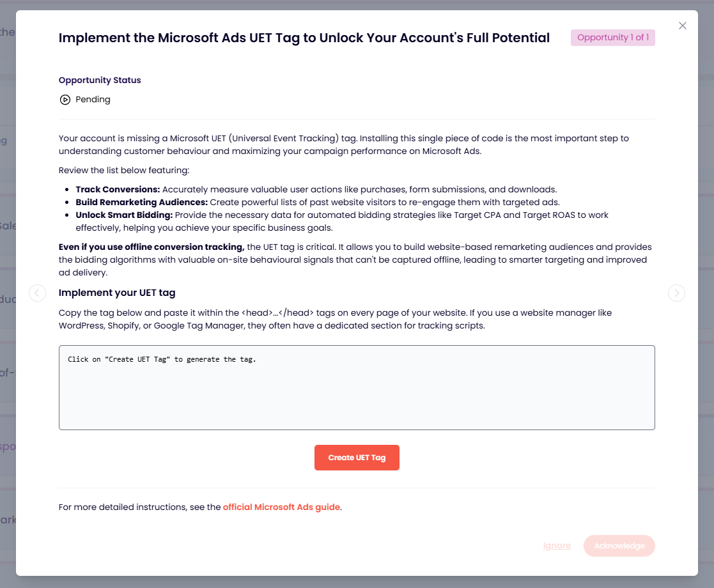
Task: Click the "Pending" status text
Action: pos(93,100)
